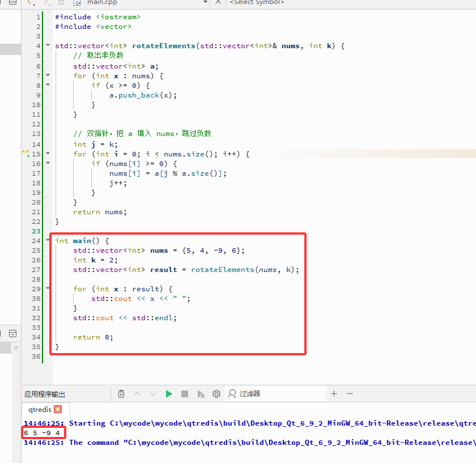Click the 'The command' output line

point(250,443)
